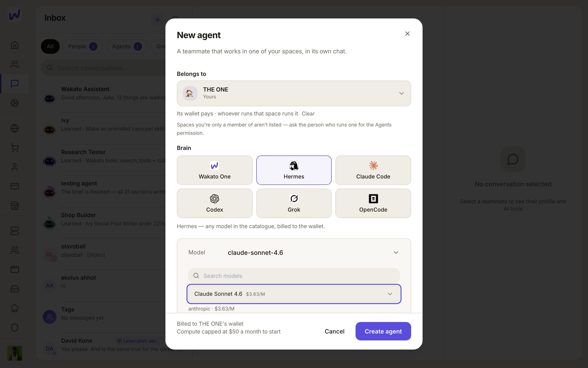Collapse the Model claude-sonnet-4.6 section chevron

(396, 252)
